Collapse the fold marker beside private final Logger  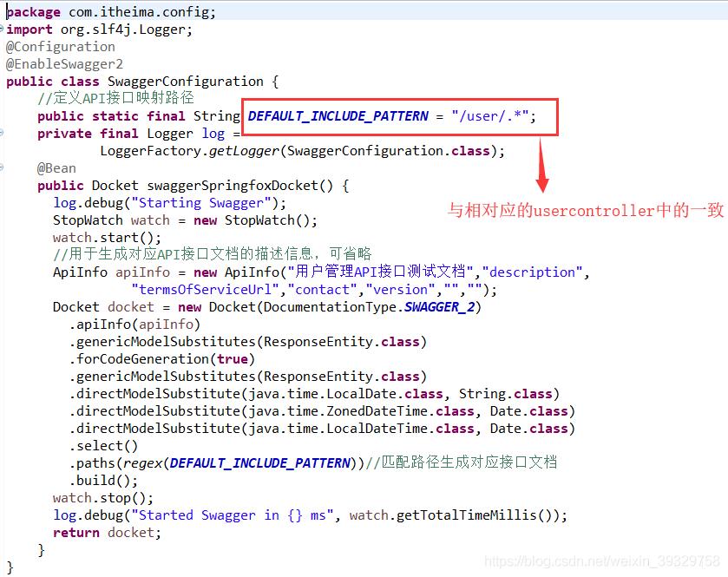[2, 133]
